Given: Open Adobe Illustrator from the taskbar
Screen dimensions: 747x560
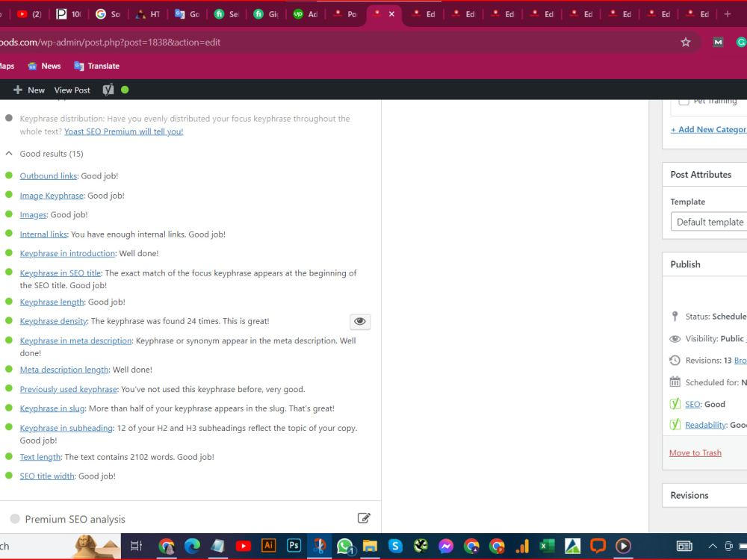Looking at the screenshot, I should (x=269, y=546).
